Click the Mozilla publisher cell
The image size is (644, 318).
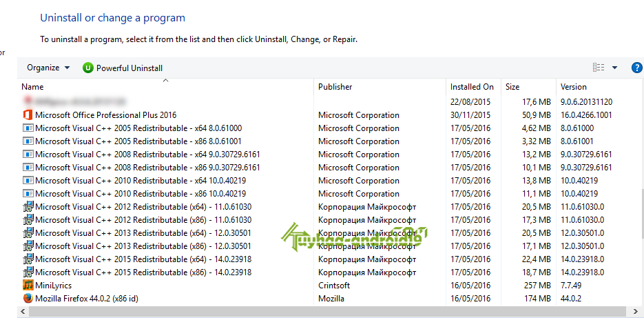[x=331, y=299]
